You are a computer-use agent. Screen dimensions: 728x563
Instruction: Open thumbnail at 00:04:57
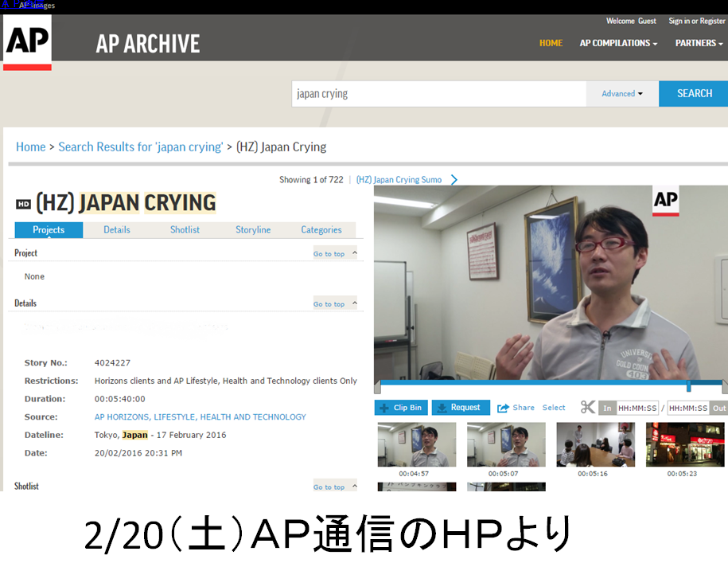tap(416, 444)
